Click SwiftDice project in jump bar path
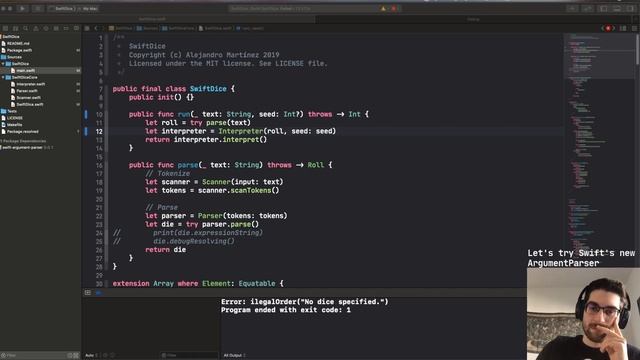The width and height of the screenshot is (640, 360). (x=121, y=28)
